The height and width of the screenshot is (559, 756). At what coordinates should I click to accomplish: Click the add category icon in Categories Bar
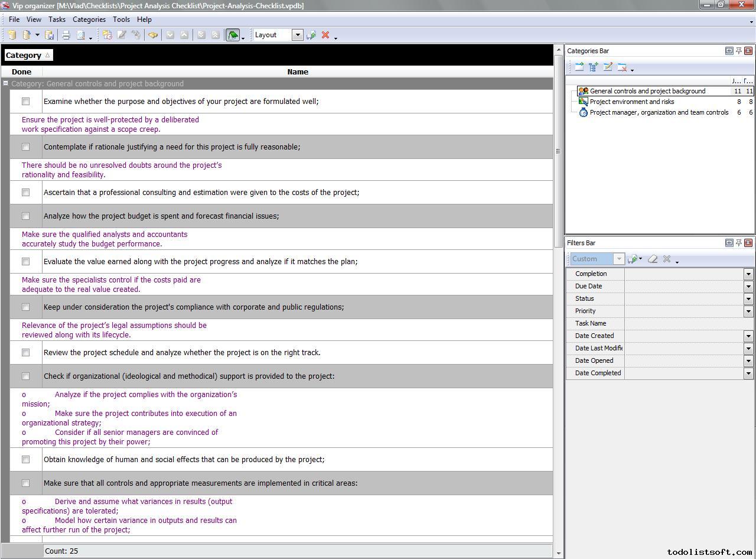click(x=579, y=67)
